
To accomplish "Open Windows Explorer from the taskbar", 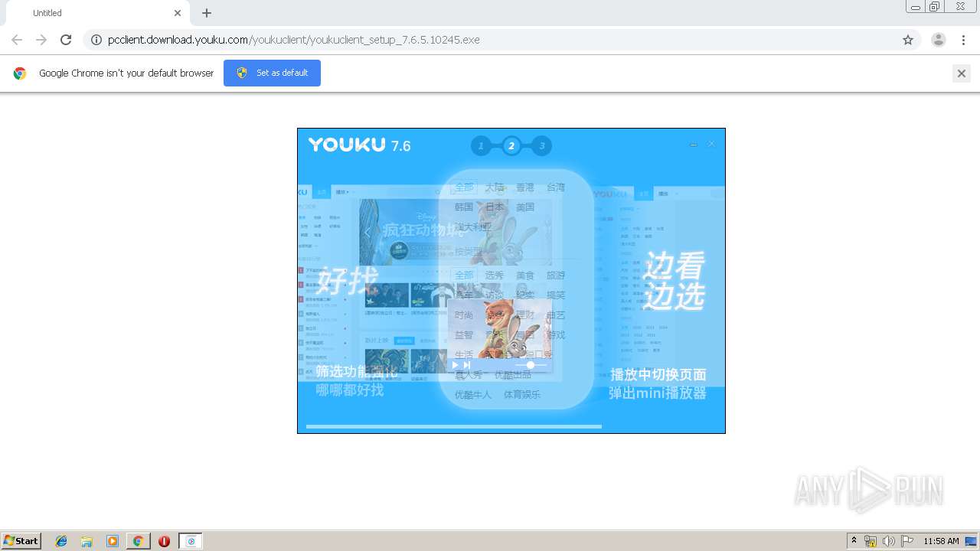I will 87,541.
